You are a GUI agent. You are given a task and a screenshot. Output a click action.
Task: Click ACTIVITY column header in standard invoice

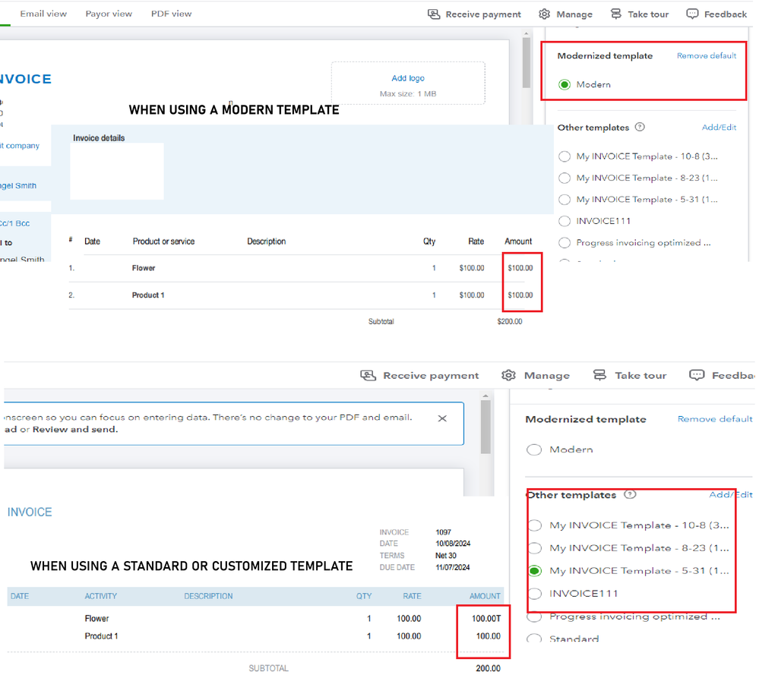click(x=101, y=596)
